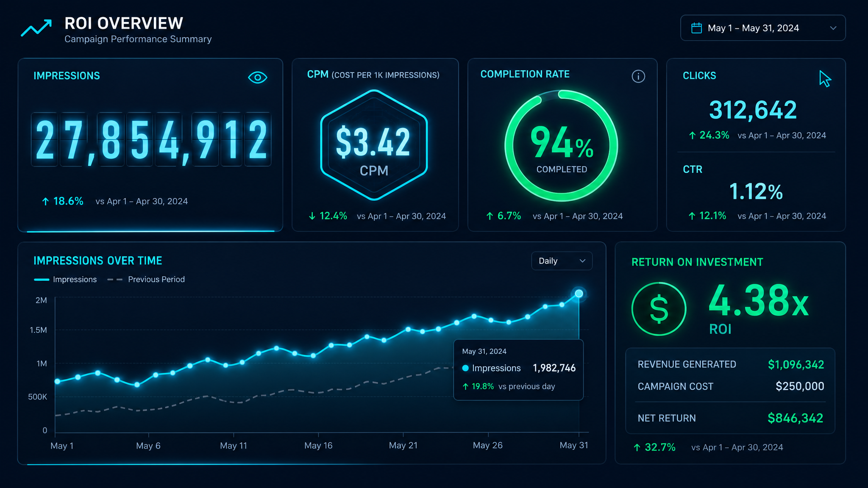
Task: Click the May 31 x-axis label
Action: (x=574, y=445)
